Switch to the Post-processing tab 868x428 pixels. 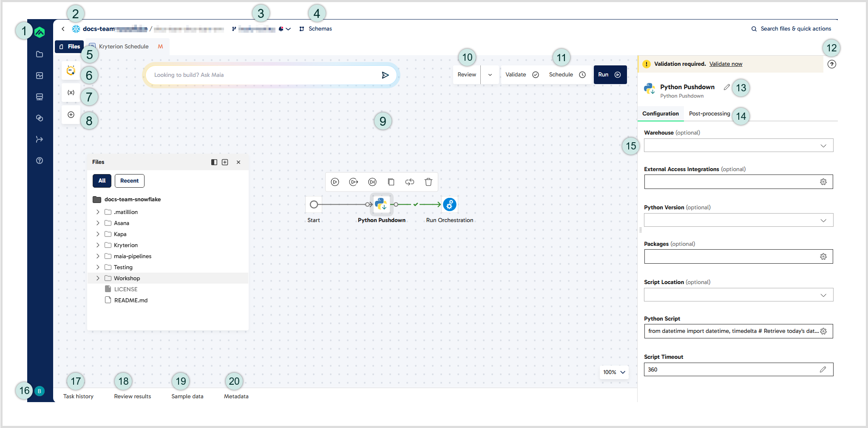click(709, 114)
